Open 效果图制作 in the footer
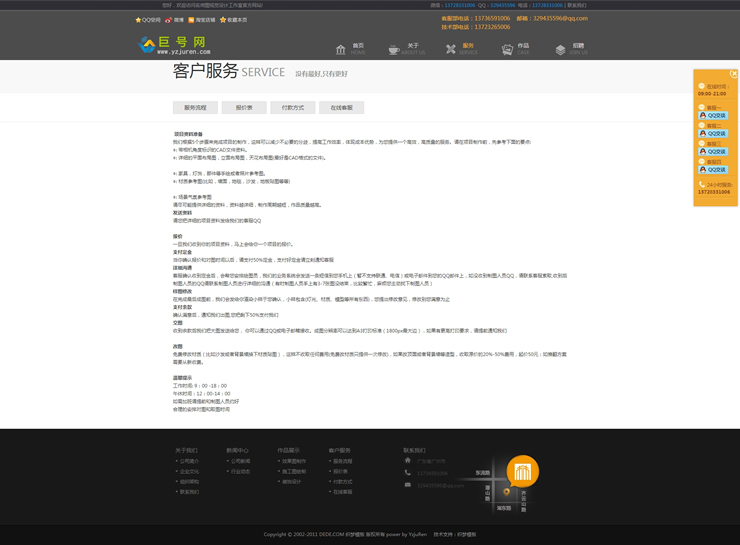 294,462
